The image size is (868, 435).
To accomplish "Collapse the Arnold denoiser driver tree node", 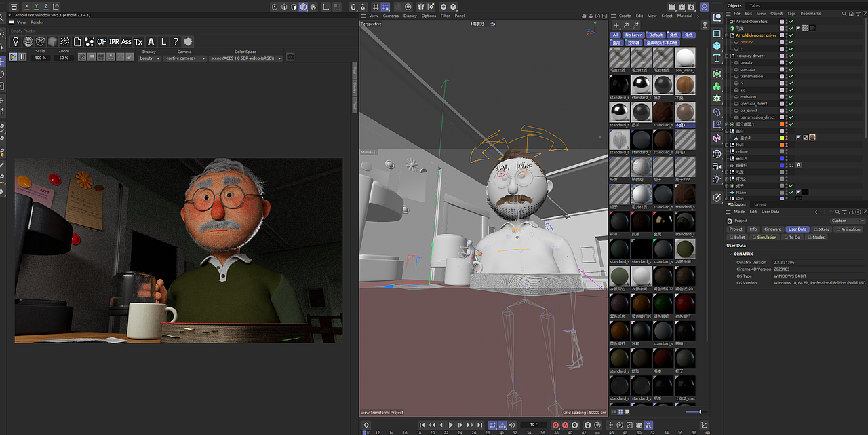I will click(x=727, y=35).
